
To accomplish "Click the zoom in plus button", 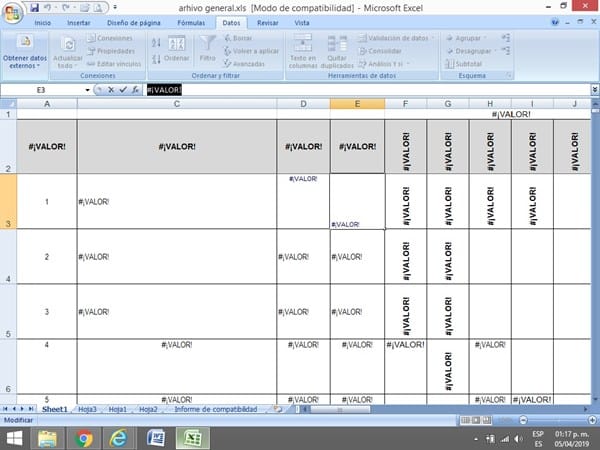I will [592, 420].
